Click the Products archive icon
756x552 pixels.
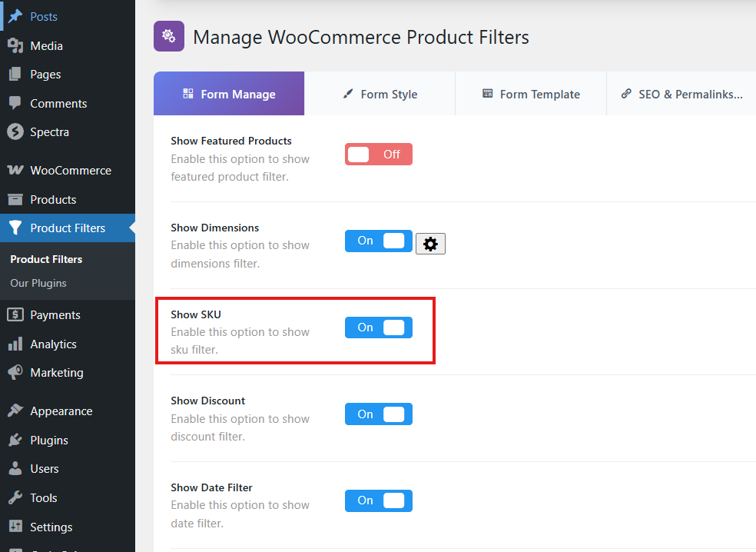tap(15, 199)
